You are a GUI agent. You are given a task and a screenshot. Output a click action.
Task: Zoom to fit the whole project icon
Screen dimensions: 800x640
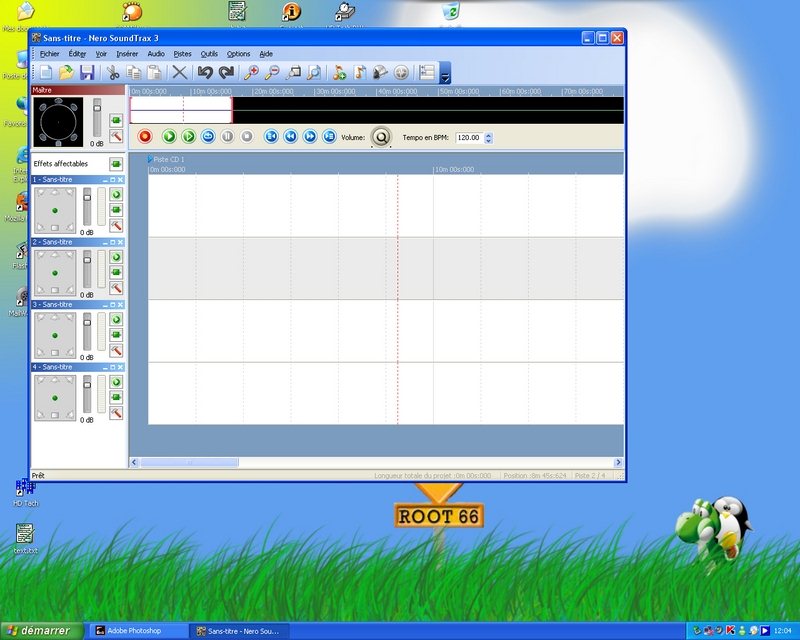tap(314, 72)
